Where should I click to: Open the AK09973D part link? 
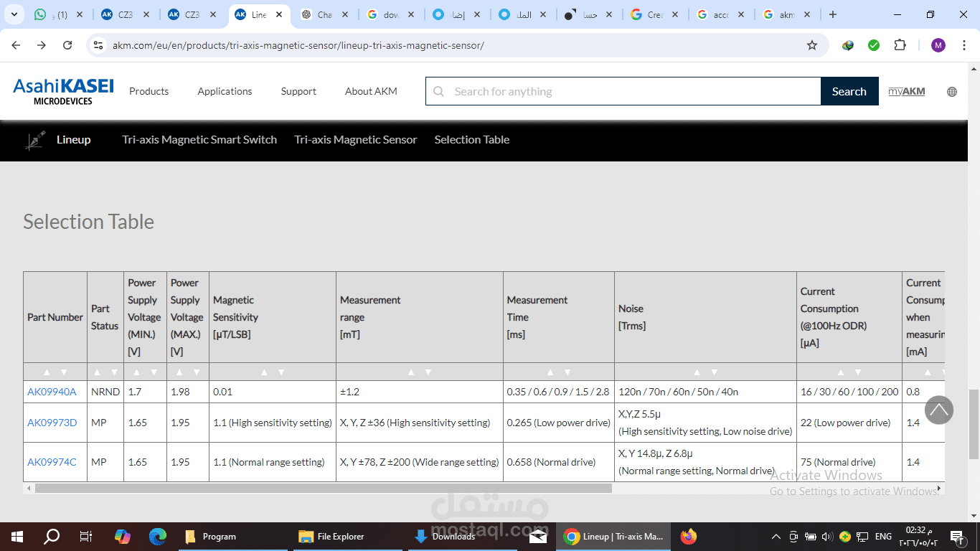[x=52, y=423]
